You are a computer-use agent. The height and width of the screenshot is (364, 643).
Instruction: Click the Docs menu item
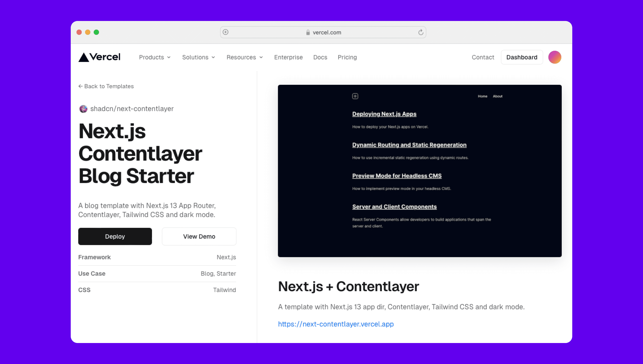[320, 57]
